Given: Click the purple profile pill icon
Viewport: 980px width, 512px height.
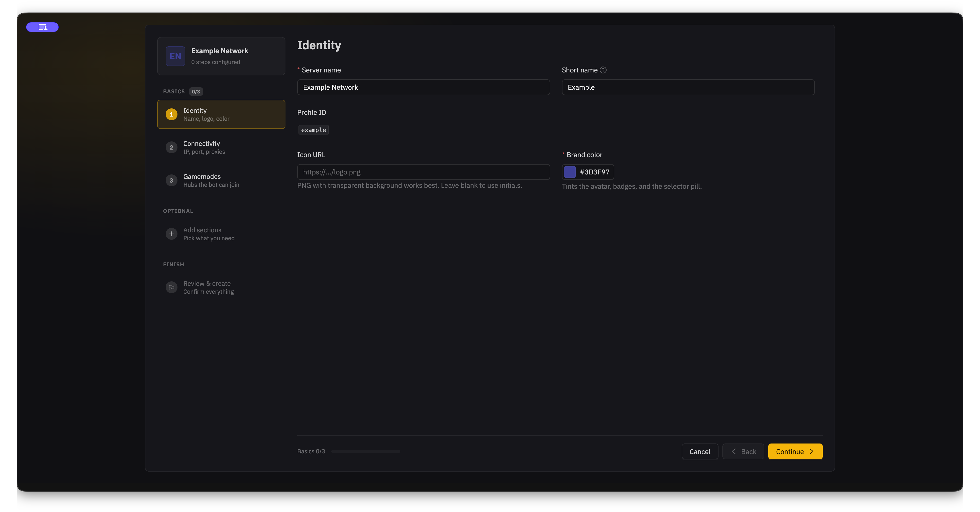Looking at the screenshot, I should [x=42, y=27].
